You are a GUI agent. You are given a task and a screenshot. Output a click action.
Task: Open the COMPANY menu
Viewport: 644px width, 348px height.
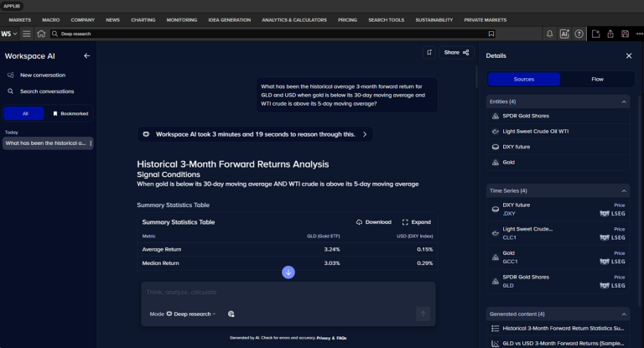pyautogui.click(x=82, y=20)
